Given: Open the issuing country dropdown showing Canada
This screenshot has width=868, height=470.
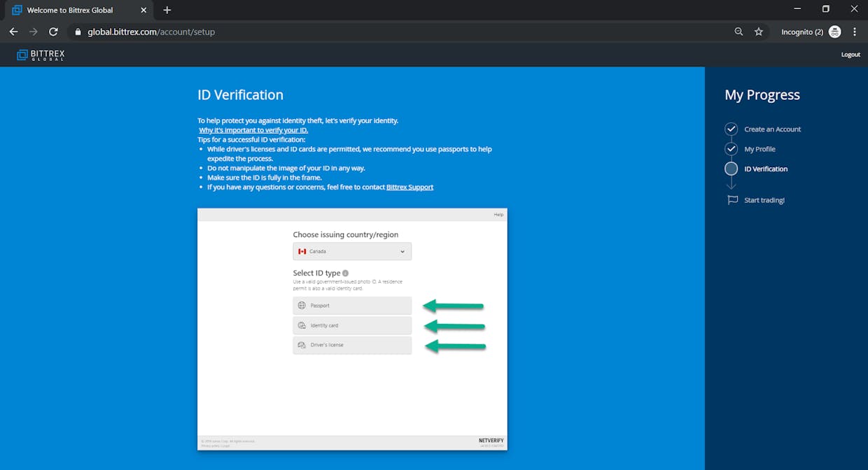Looking at the screenshot, I should (x=352, y=251).
